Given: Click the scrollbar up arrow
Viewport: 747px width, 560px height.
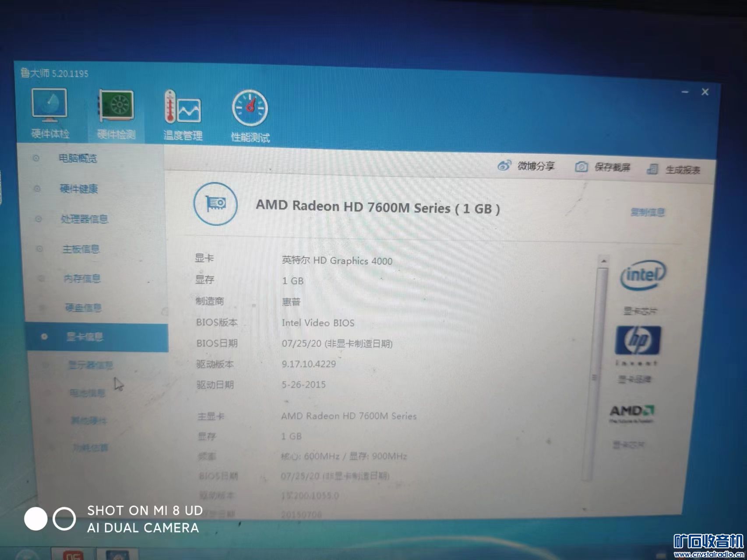Looking at the screenshot, I should 604,261.
